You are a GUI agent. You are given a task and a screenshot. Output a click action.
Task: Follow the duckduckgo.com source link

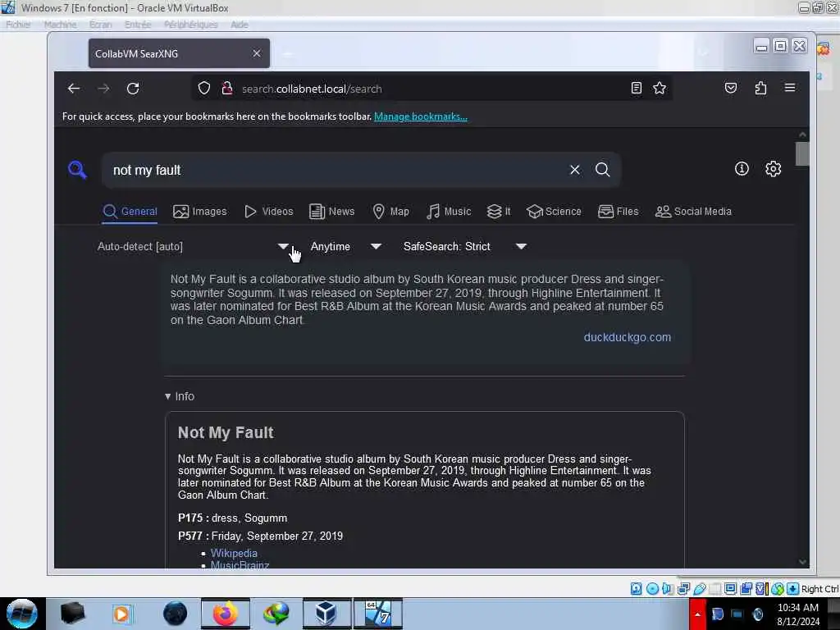pos(628,337)
